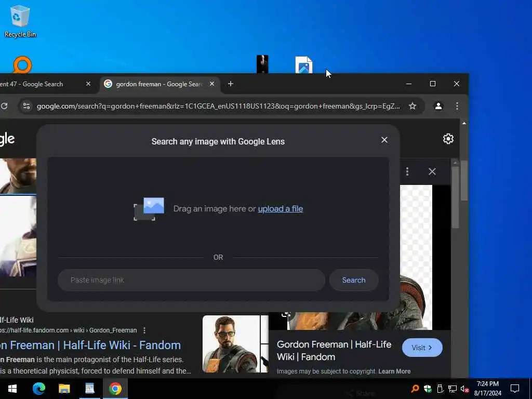The image size is (532, 399).
Task: Open Windows Security tray icon
Action: pyautogui.click(x=428, y=389)
